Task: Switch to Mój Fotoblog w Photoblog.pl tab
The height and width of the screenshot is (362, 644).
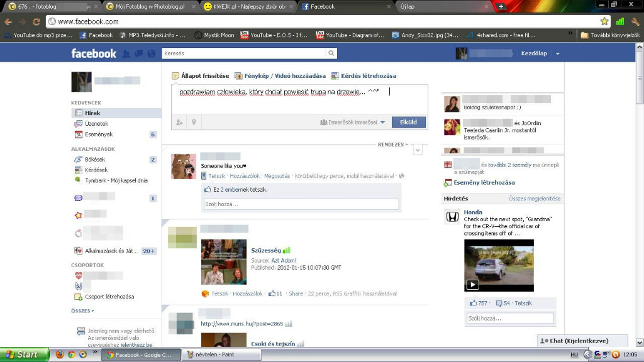Action: pyautogui.click(x=151, y=6)
